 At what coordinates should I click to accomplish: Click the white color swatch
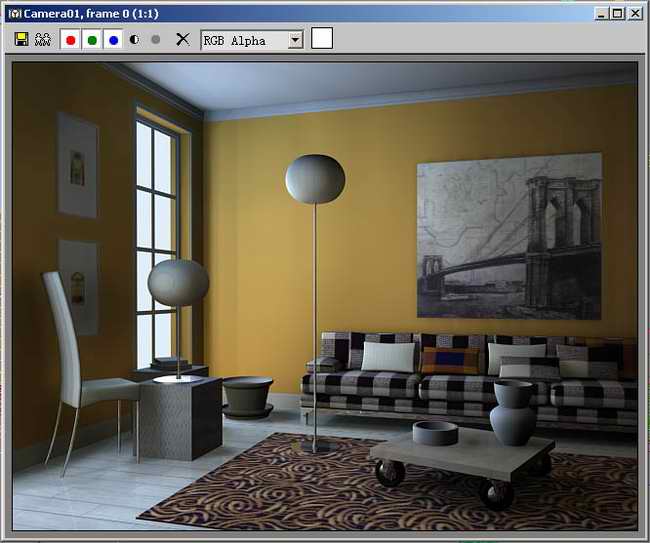pos(322,38)
